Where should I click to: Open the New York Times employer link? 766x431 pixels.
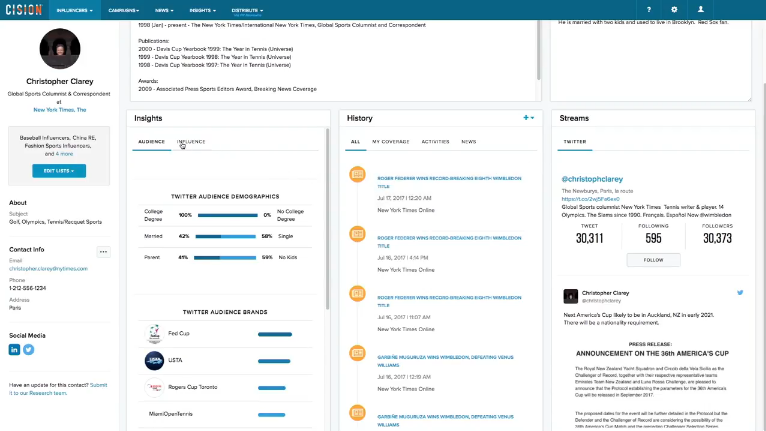click(60, 110)
